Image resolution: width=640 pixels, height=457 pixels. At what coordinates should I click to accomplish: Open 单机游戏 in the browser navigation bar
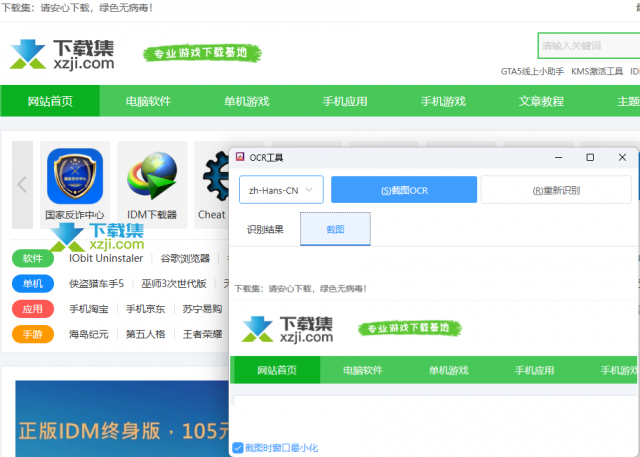click(x=247, y=101)
